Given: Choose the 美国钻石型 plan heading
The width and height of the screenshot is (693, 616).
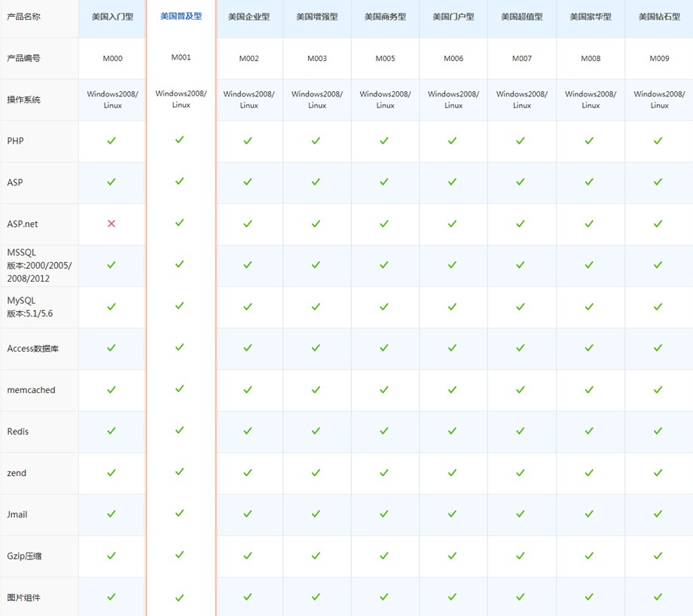Looking at the screenshot, I should point(658,17).
